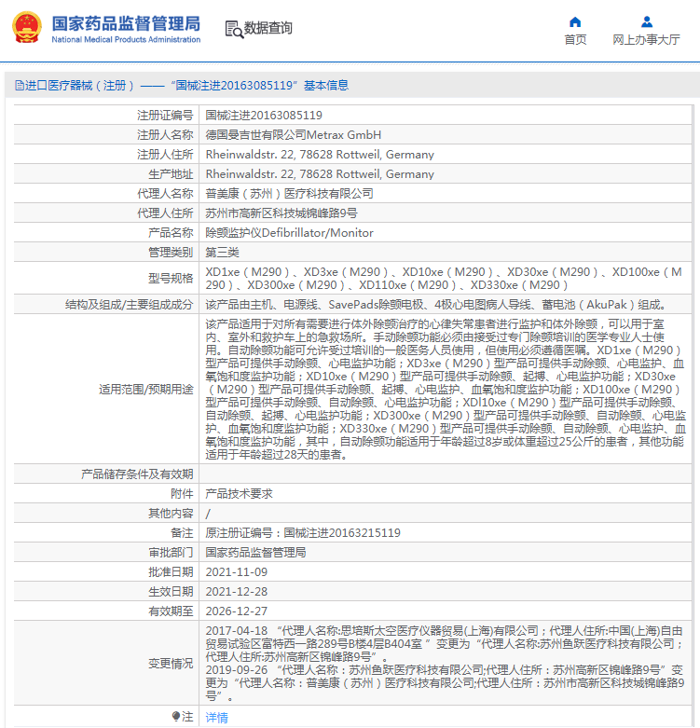Click 除颤监护仪Defibrillator/Monitor product name

pos(289,233)
